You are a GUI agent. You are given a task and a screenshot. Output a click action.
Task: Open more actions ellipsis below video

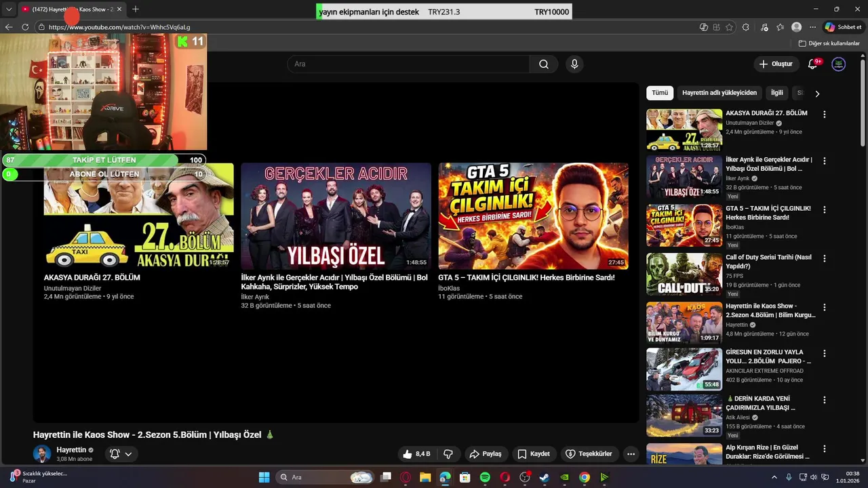pos(631,454)
